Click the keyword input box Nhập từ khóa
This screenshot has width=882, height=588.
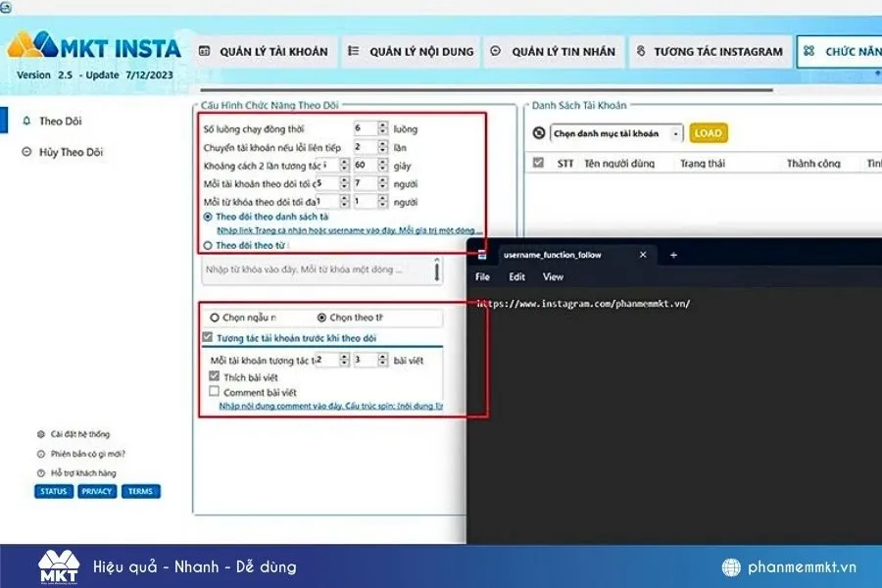point(318,269)
